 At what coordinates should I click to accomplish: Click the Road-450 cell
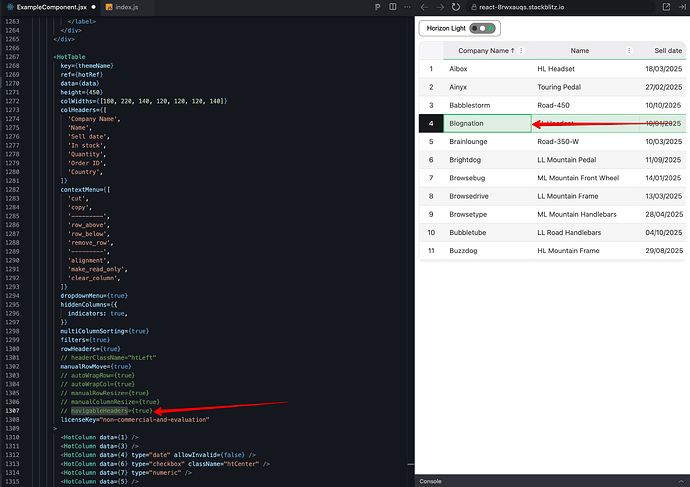tap(585, 105)
